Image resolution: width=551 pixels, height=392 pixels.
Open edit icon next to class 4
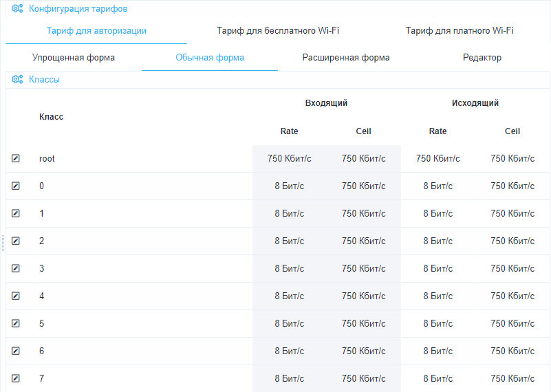16,296
